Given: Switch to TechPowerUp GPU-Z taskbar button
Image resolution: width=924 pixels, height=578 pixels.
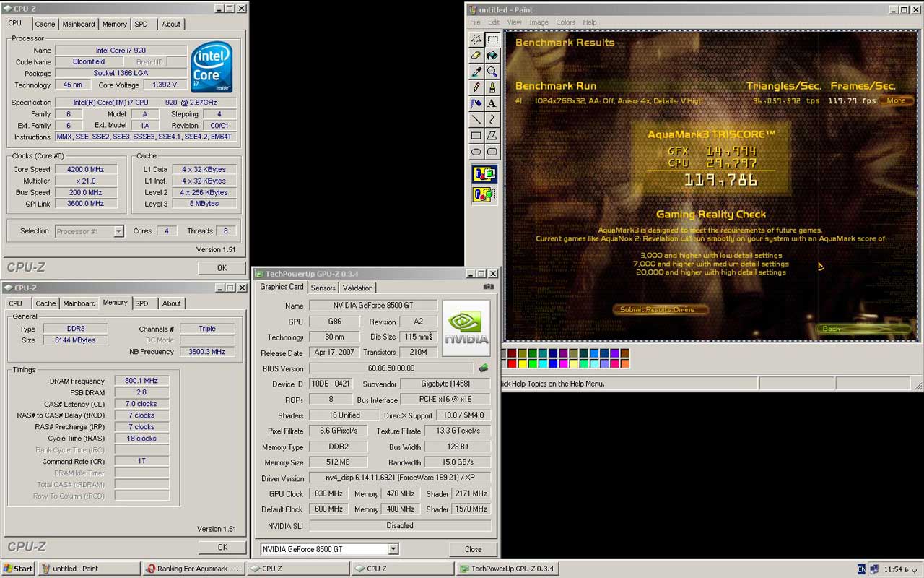Looking at the screenshot, I should click(507, 569).
